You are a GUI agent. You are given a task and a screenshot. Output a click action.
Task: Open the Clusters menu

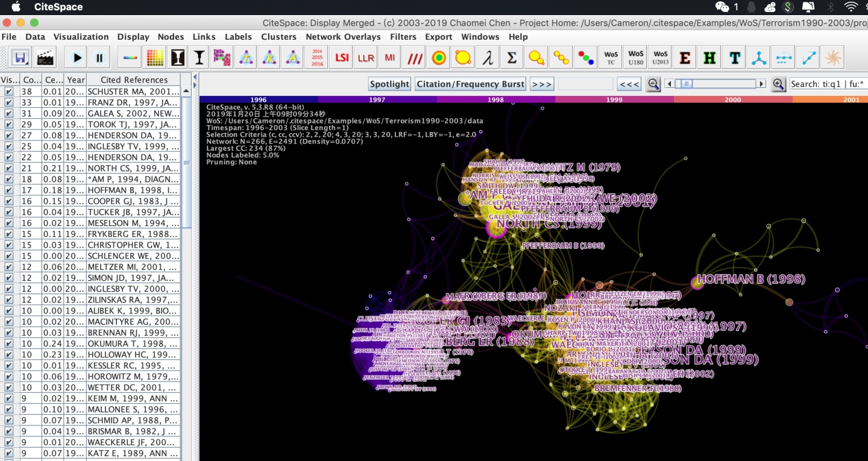pos(278,37)
